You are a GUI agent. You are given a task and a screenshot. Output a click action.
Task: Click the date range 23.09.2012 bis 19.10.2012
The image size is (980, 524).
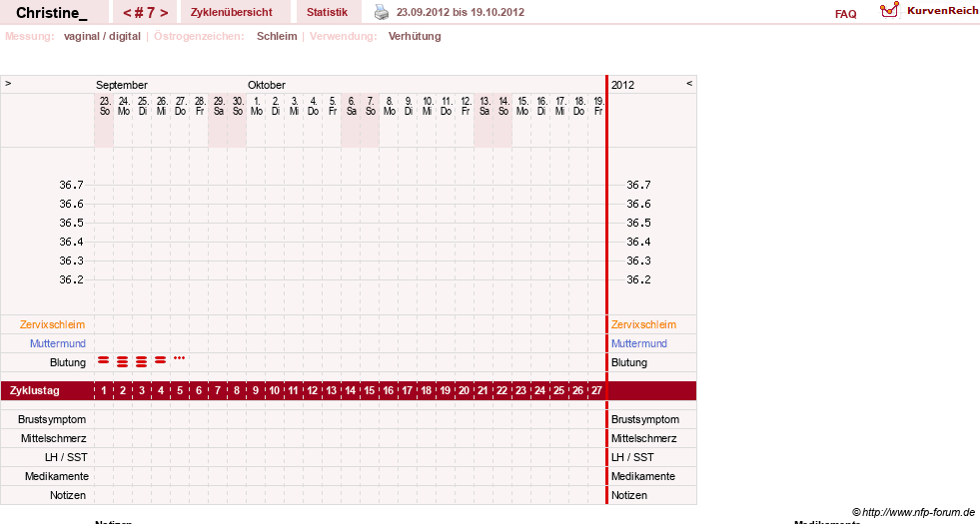click(x=461, y=13)
